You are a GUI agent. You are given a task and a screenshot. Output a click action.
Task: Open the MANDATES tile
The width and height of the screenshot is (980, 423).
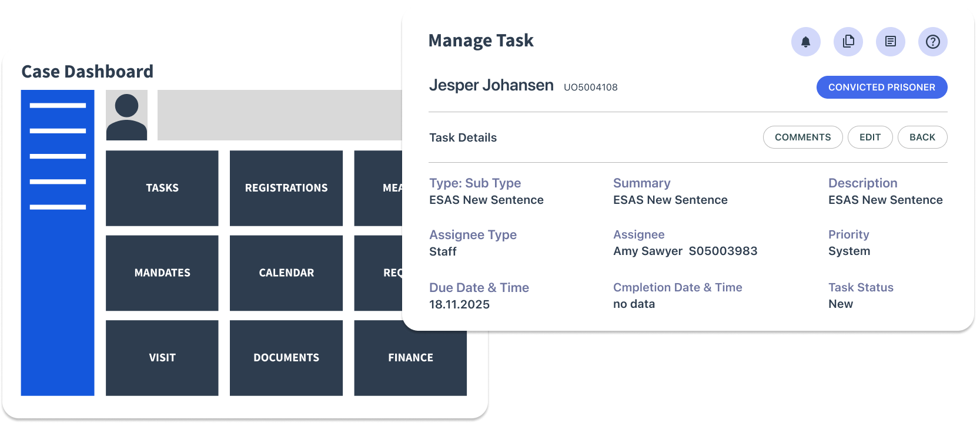tap(162, 273)
